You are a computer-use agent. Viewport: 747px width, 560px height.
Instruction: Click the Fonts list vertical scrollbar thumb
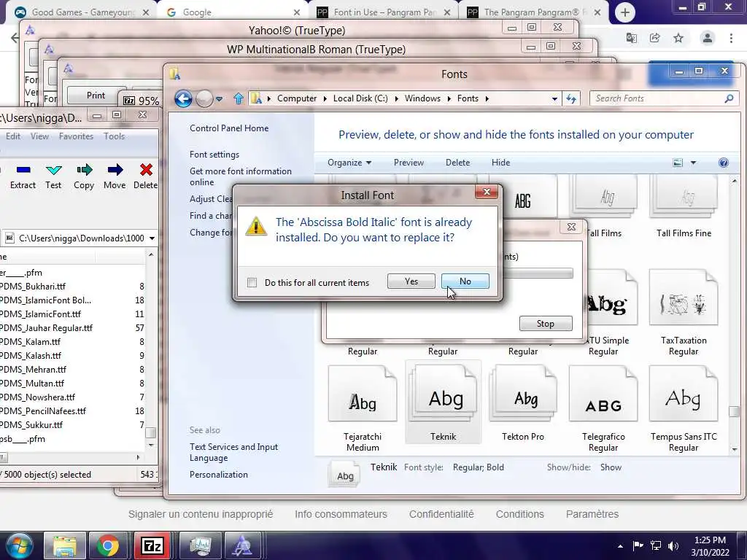point(734,411)
